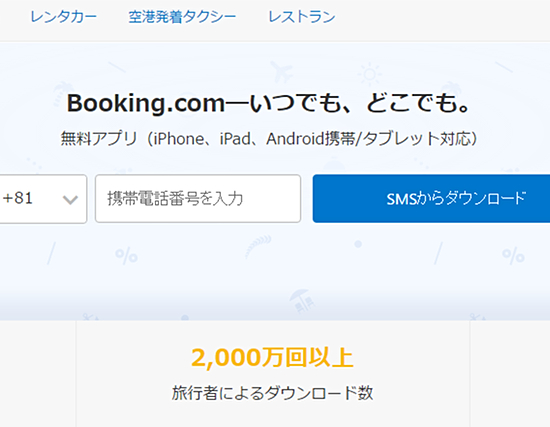The height and width of the screenshot is (427, 550).
Task: Click the 旅行者によるダウンロード数 caption
Action: pos(272,393)
